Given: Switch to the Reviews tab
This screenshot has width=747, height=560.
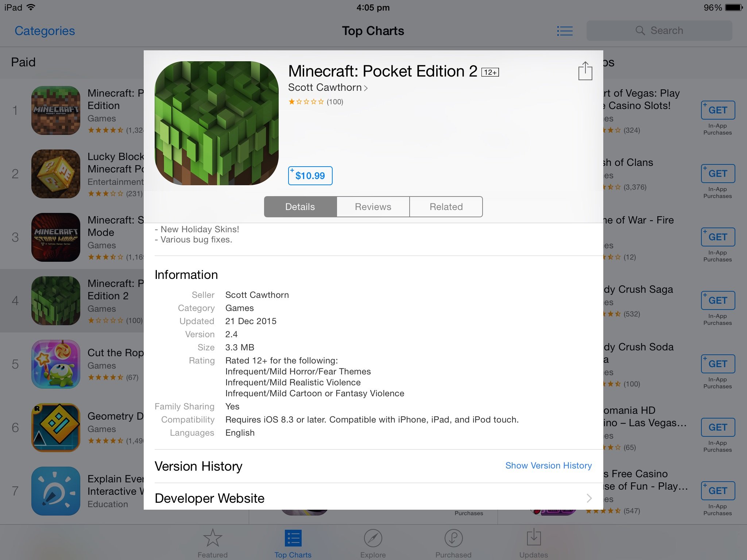Looking at the screenshot, I should click(x=372, y=206).
